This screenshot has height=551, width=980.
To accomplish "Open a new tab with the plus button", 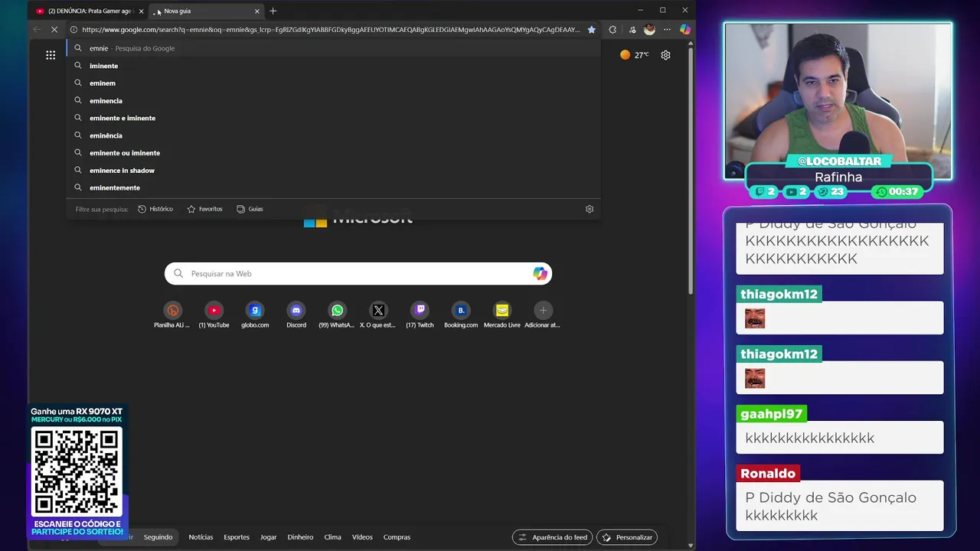I will 273,11.
